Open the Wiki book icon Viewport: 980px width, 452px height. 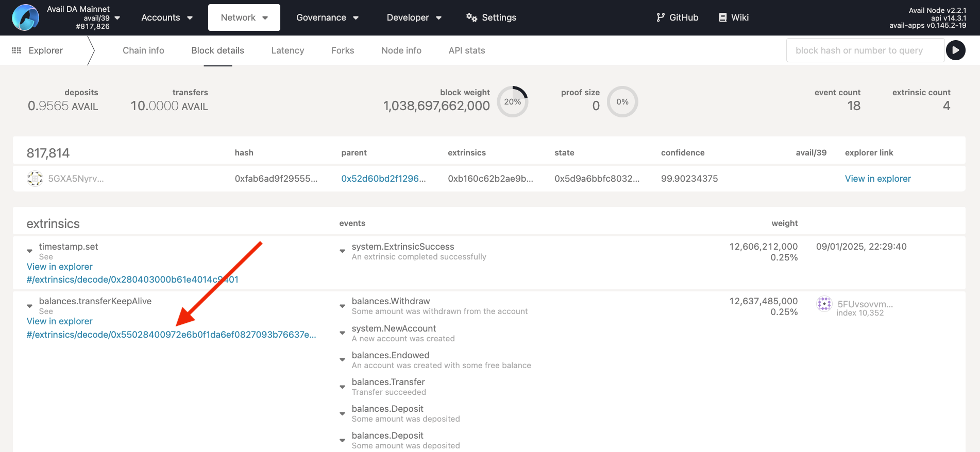(x=722, y=18)
